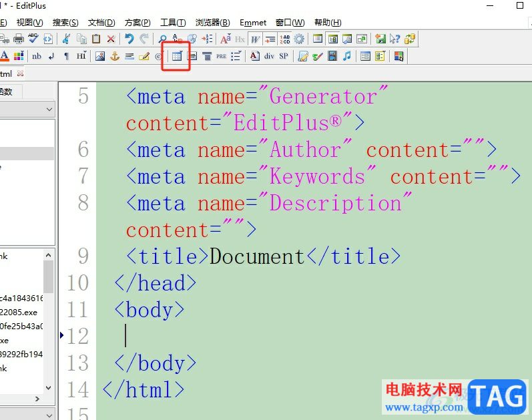Insert an HTML comment with the pencil note icon
This screenshot has height=420, width=532.
(144, 56)
